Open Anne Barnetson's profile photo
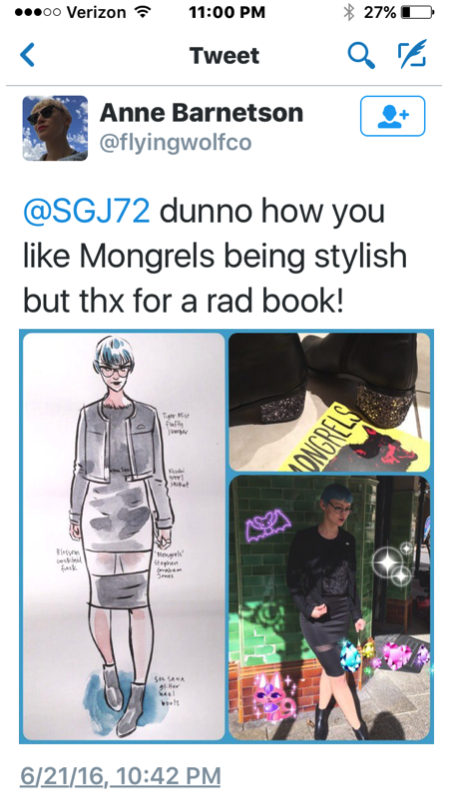Screen dimensions: 451x800 pyautogui.click(x=55, y=128)
